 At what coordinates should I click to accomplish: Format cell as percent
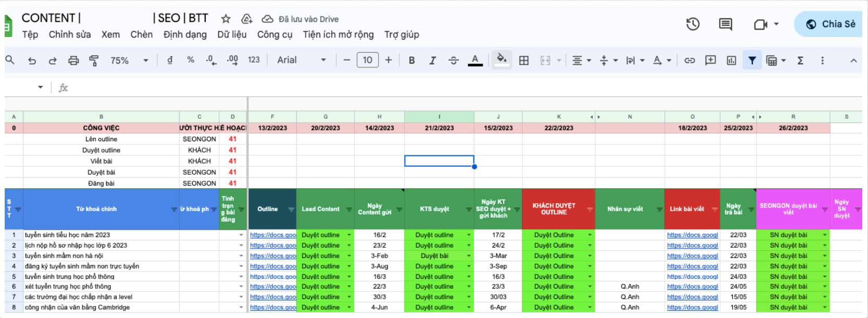pyautogui.click(x=191, y=60)
